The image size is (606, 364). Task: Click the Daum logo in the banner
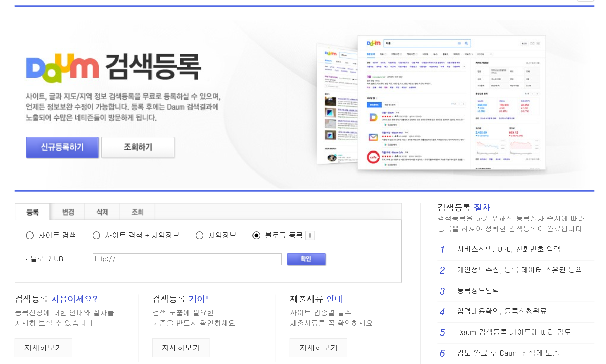62,68
